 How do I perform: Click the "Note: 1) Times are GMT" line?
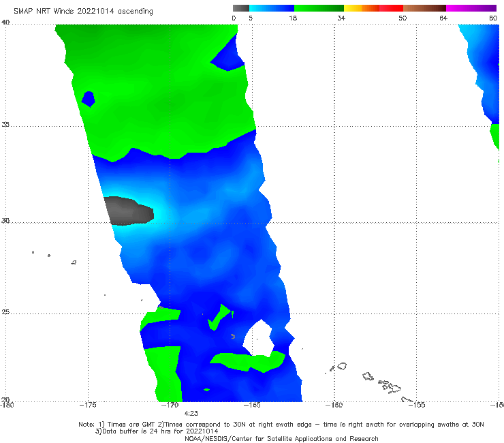(x=281, y=425)
